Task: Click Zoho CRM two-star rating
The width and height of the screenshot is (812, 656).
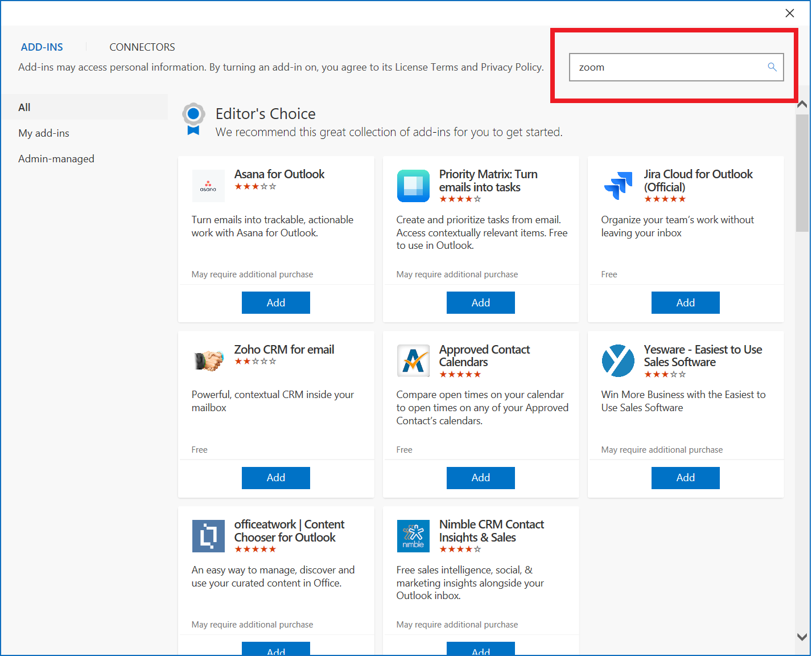Action: tap(255, 362)
